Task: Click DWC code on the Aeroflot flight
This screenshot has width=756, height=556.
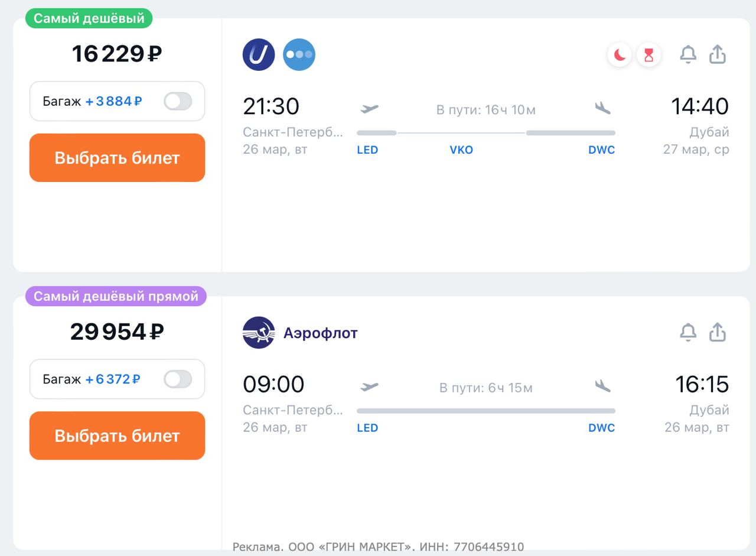Action: coord(601,428)
